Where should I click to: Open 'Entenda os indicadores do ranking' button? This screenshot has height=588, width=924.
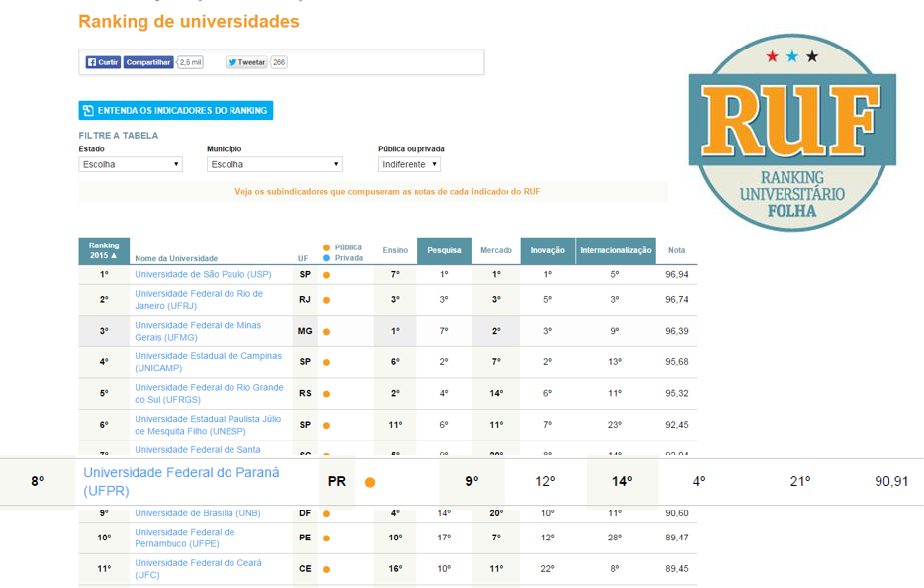tap(176, 110)
